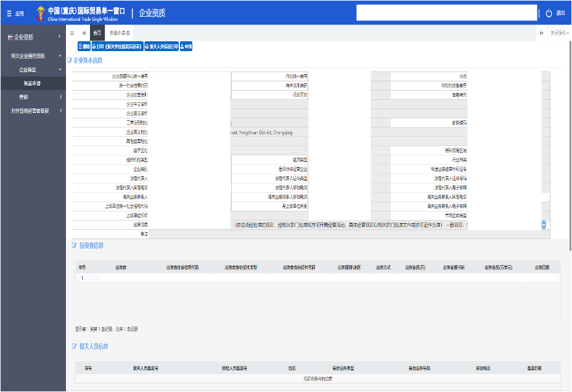Viewport: 572px width, 392px height.
Task: Click the blue minus icon in 经营范围 row
Action: [545, 225]
